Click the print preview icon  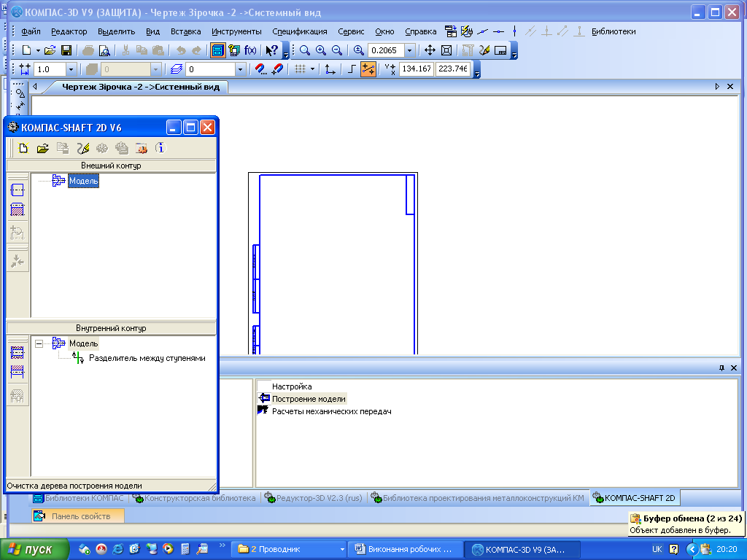tap(104, 50)
